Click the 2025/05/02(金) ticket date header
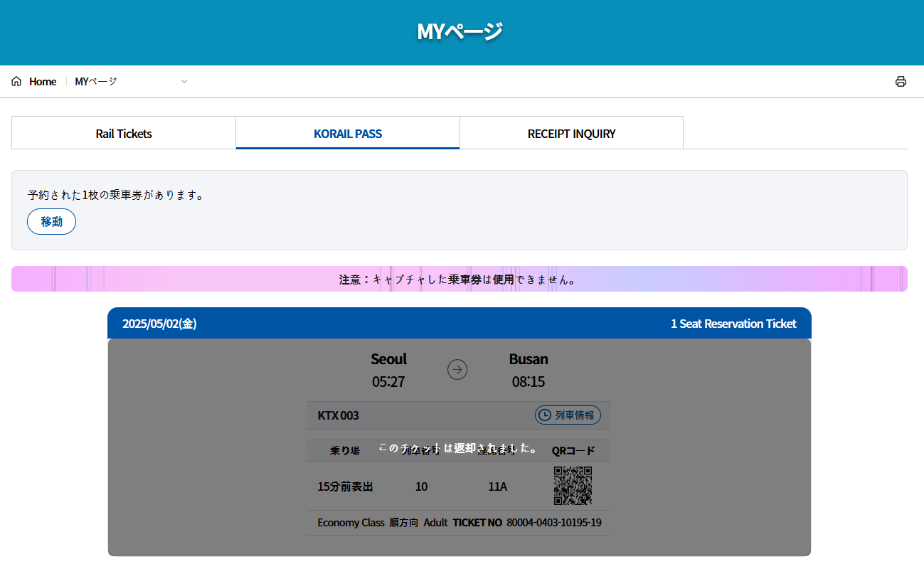 click(159, 324)
